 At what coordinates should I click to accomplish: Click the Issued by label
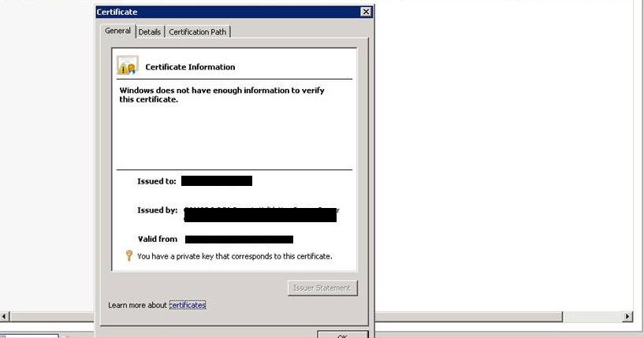[157, 210]
